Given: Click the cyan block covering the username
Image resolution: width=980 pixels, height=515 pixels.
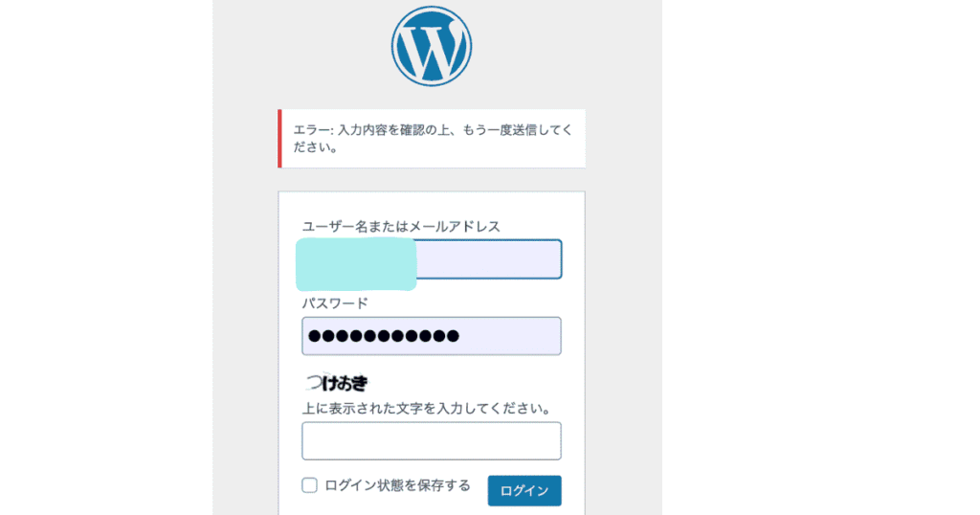Looking at the screenshot, I should (x=356, y=265).
